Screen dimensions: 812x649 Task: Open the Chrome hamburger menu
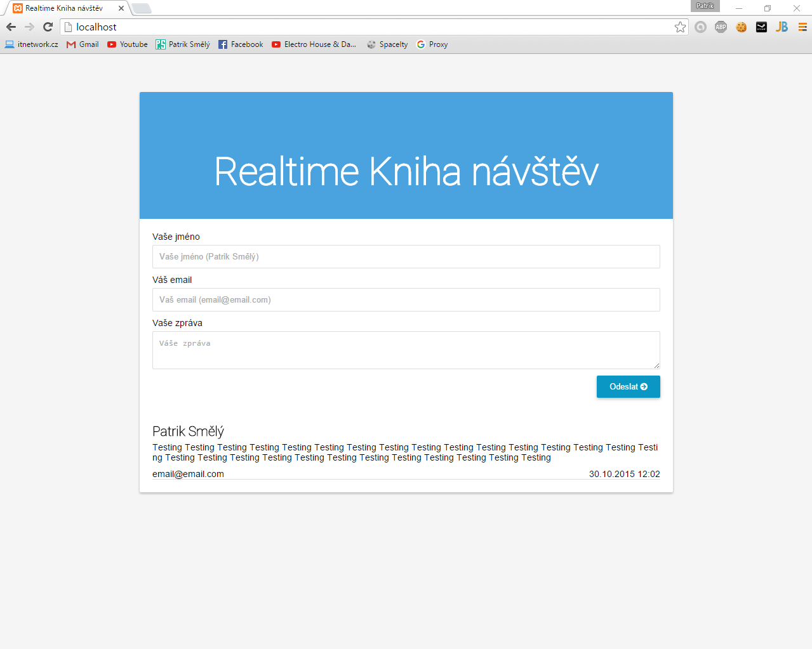802,27
